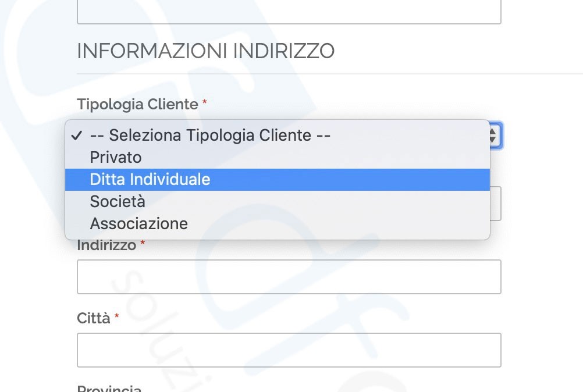This screenshot has width=583, height=392.
Task: Click the checkmark beside the selected option
Action: point(77,136)
